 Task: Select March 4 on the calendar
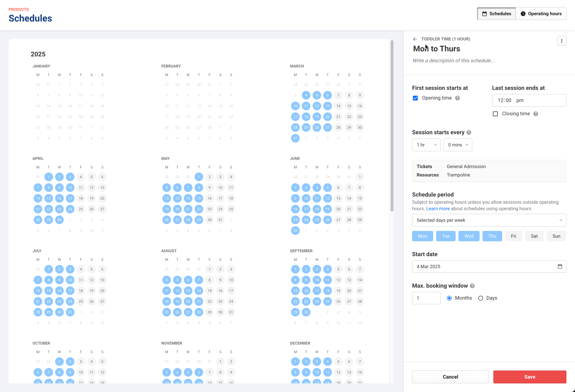tap(306, 95)
